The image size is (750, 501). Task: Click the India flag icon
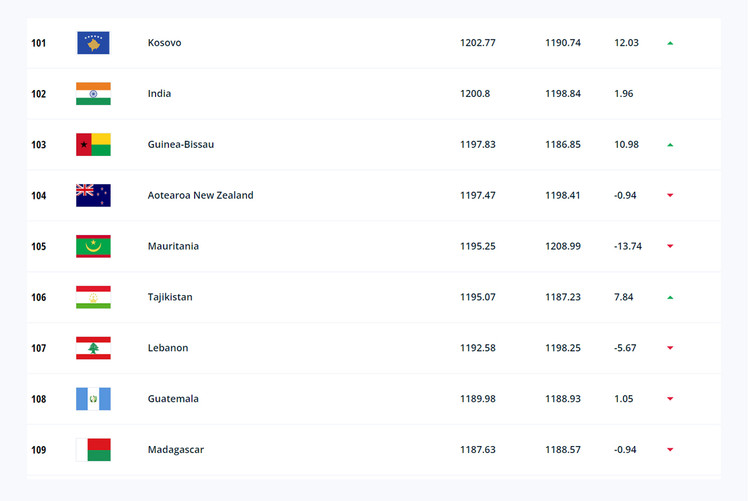pyautogui.click(x=93, y=94)
